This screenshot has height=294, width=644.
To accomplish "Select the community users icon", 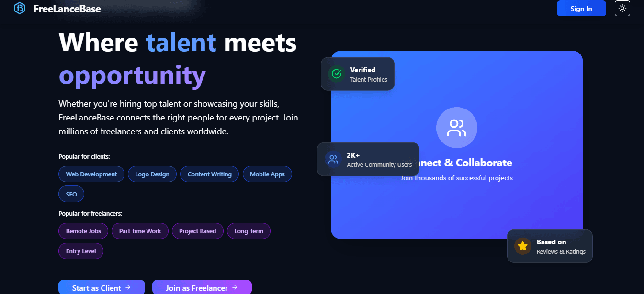I will pyautogui.click(x=333, y=159).
